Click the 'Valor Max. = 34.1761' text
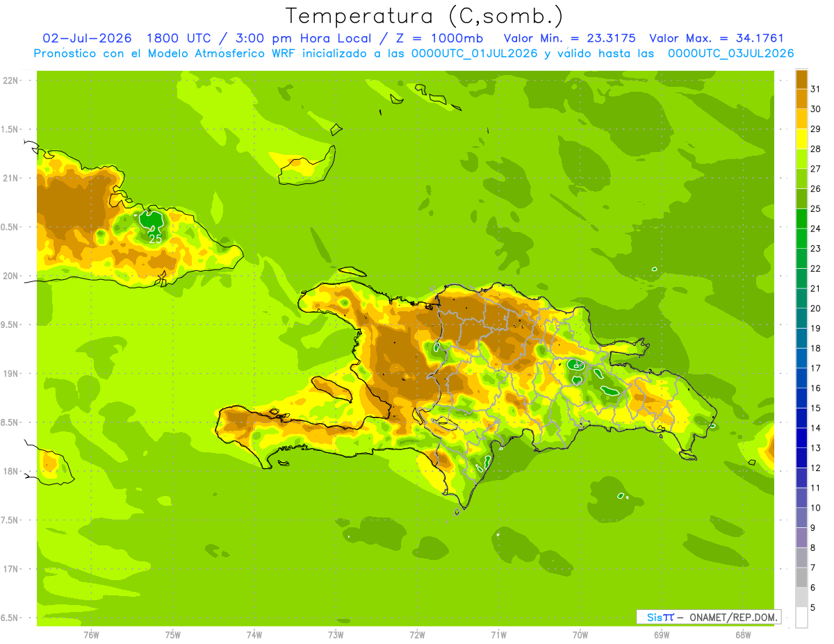This screenshot has height=644, width=834. click(717, 38)
